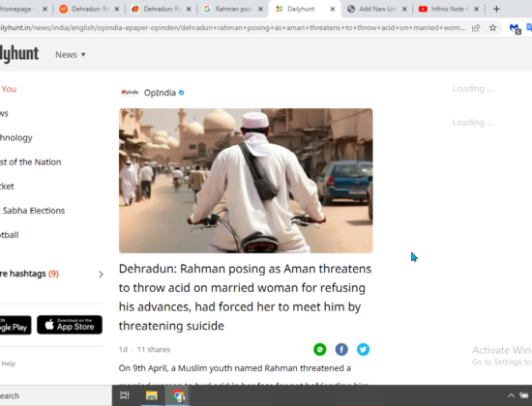Open Best of the Nation category

click(31, 162)
